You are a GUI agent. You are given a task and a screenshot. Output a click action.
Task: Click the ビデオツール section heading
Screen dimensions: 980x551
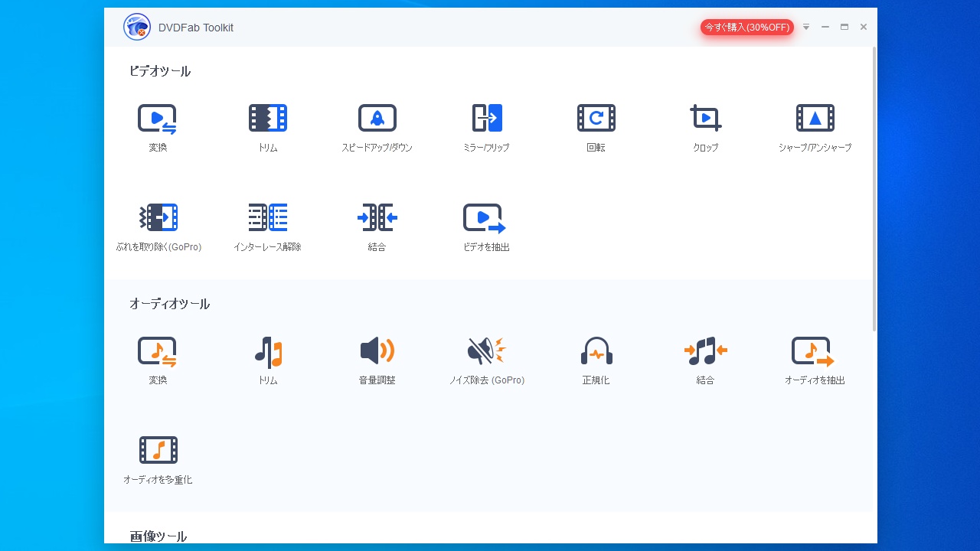[x=159, y=71]
